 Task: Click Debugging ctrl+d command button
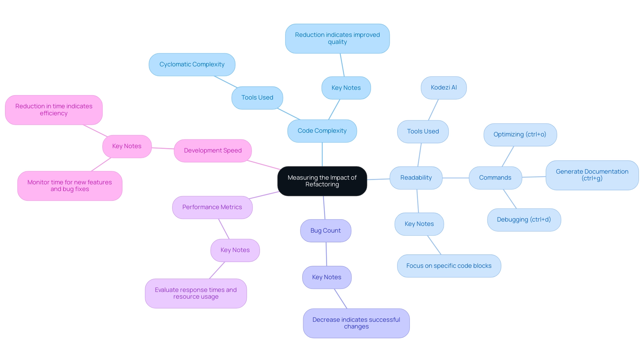[526, 219]
